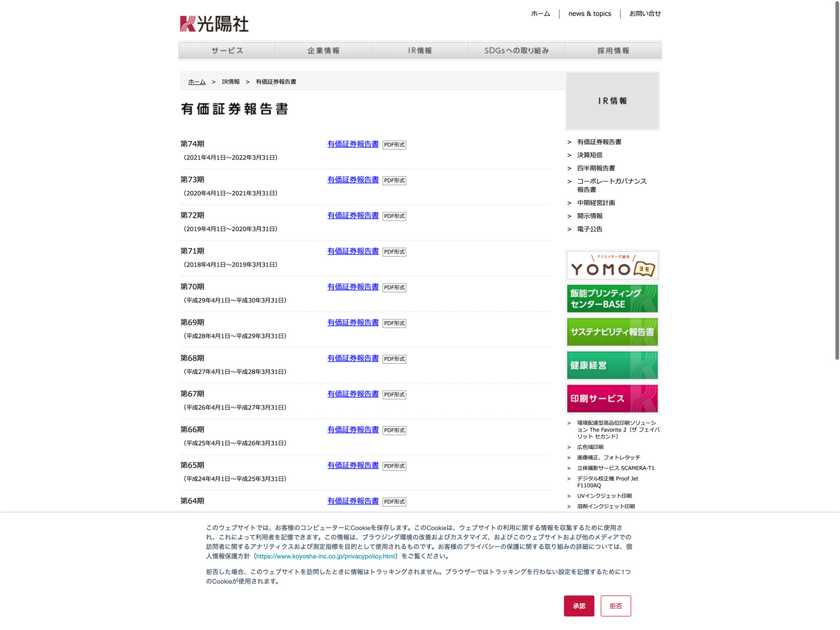The width and height of the screenshot is (840, 630).
Task: Reject cookies with the 拒否 button
Action: tap(616, 606)
